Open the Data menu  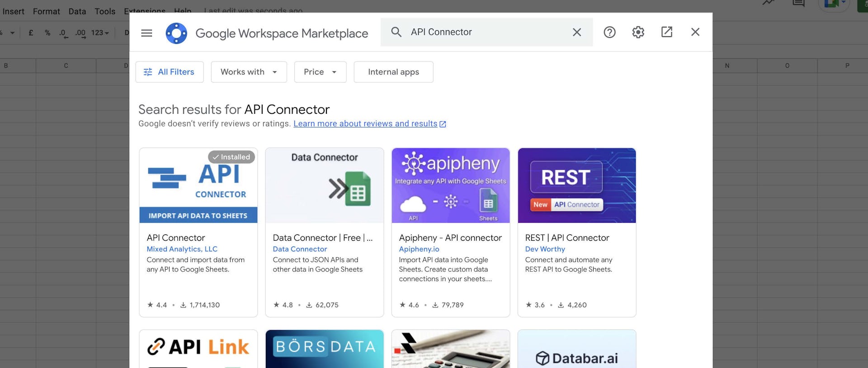tap(77, 11)
